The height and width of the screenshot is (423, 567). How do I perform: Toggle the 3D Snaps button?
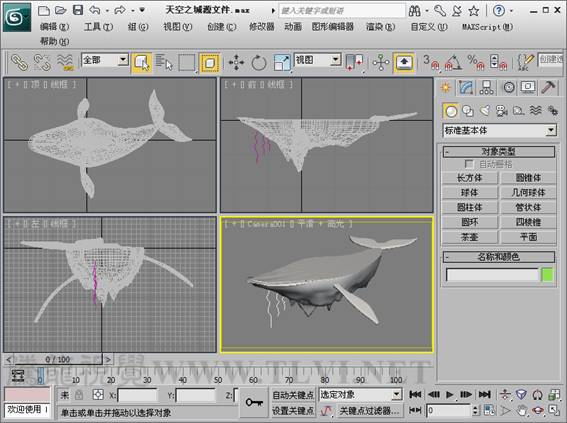[x=431, y=63]
